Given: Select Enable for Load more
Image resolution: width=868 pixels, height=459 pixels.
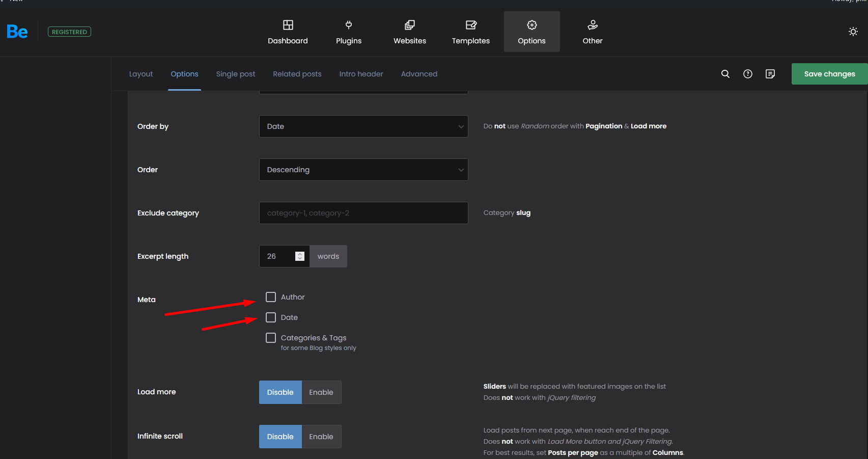Looking at the screenshot, I should click(x=321, y=392).
